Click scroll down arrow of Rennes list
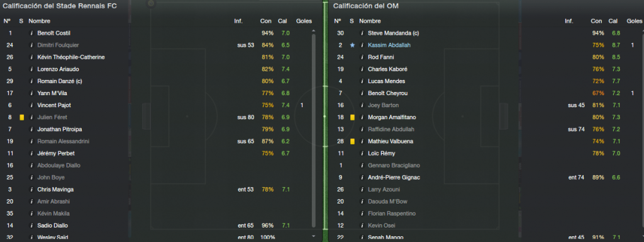Screen dimensions: 644x242 point(314,236)
